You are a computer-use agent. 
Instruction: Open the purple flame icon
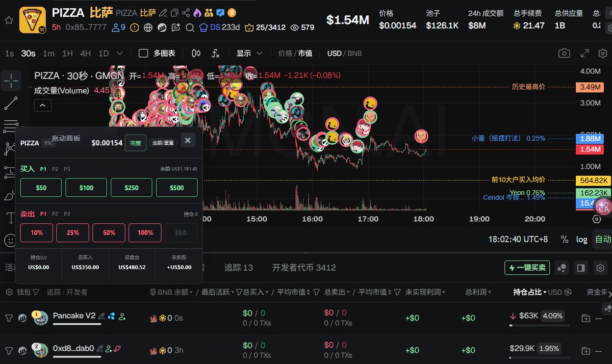(x=197, y=13)
